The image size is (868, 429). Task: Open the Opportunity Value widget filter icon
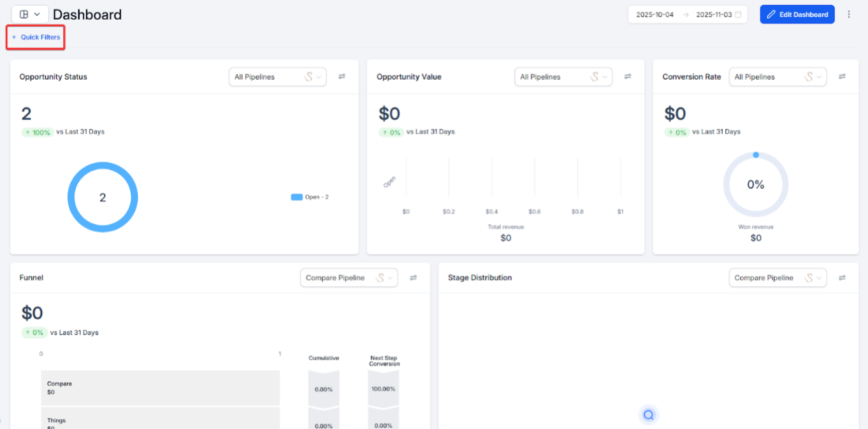click(628, 76)
